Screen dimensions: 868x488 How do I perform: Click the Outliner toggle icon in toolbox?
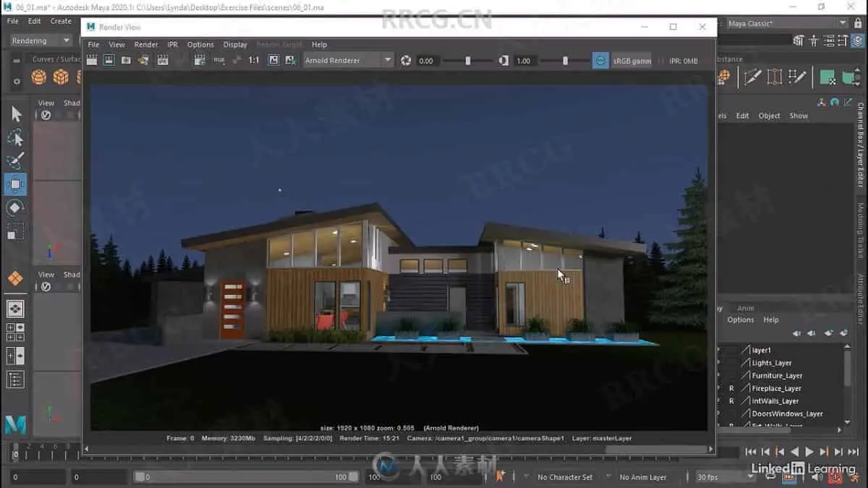pos(15,380)
